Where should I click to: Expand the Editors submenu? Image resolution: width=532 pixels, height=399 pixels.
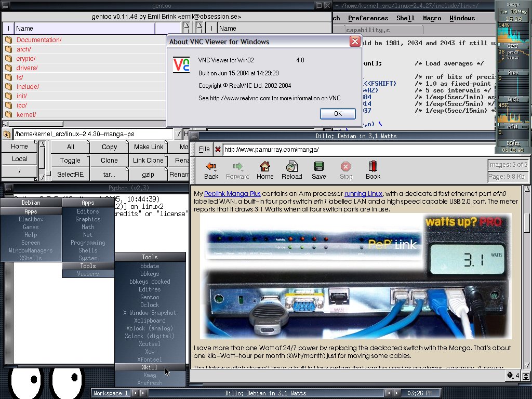point(88,211)
